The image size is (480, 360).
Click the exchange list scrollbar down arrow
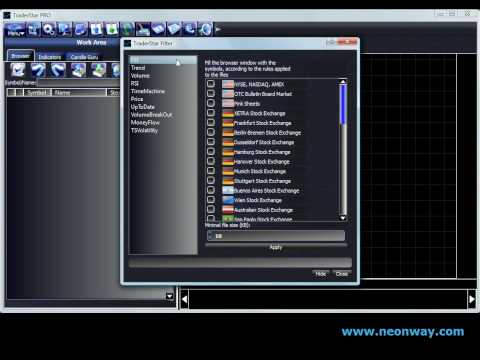(x=343, y=218)
